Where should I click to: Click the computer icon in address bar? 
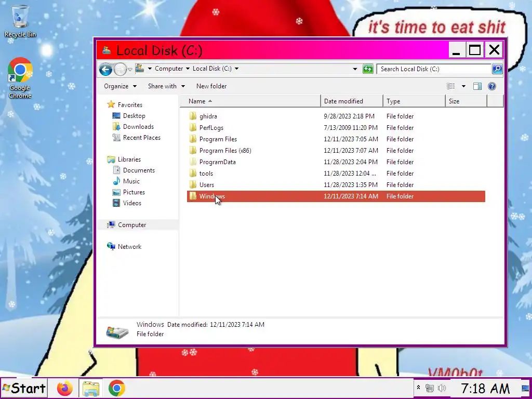coord(139,69)
